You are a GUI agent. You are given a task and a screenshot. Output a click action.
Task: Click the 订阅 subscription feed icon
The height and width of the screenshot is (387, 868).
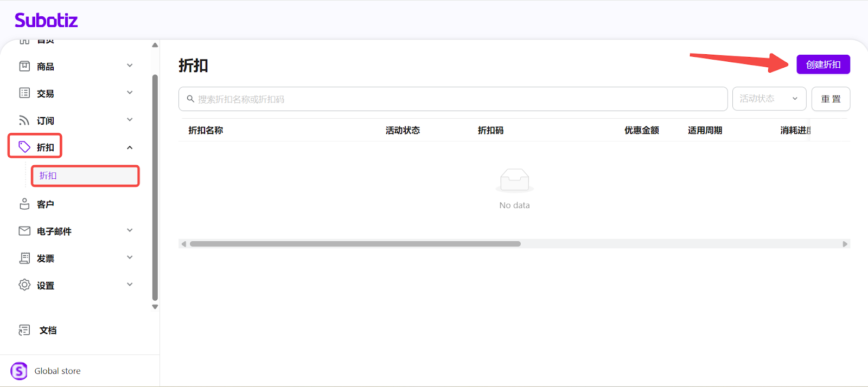coord(24,120)
